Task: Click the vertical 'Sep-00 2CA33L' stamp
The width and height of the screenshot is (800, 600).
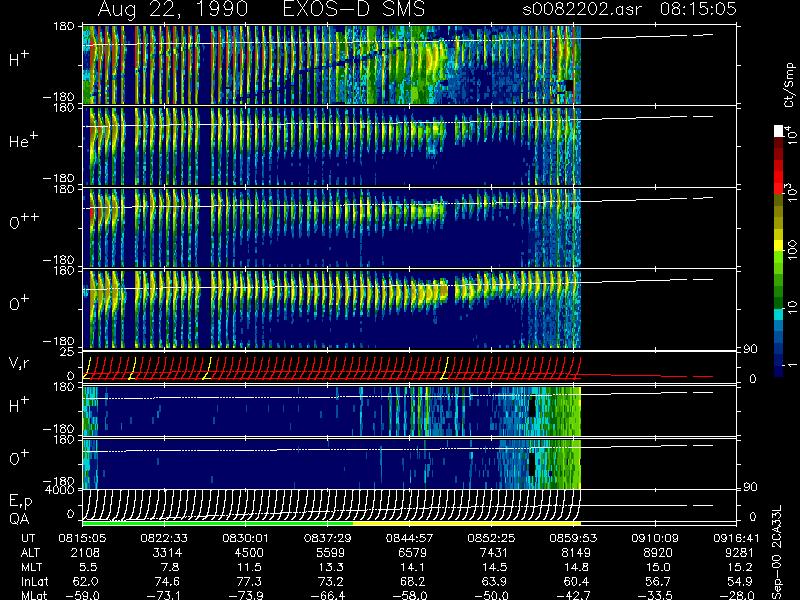Action: point(777,554)
